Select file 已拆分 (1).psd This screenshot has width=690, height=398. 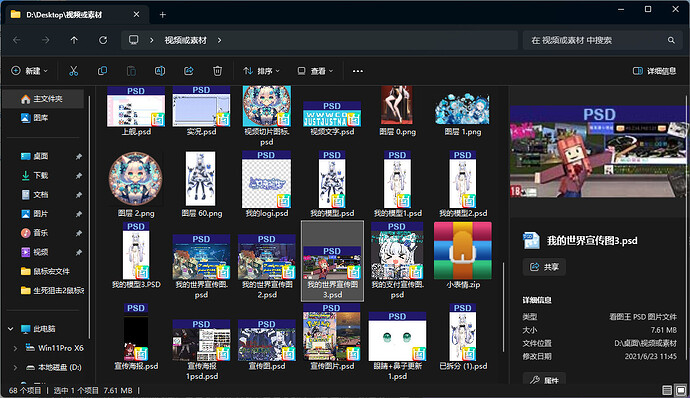[x=463, y=337]
